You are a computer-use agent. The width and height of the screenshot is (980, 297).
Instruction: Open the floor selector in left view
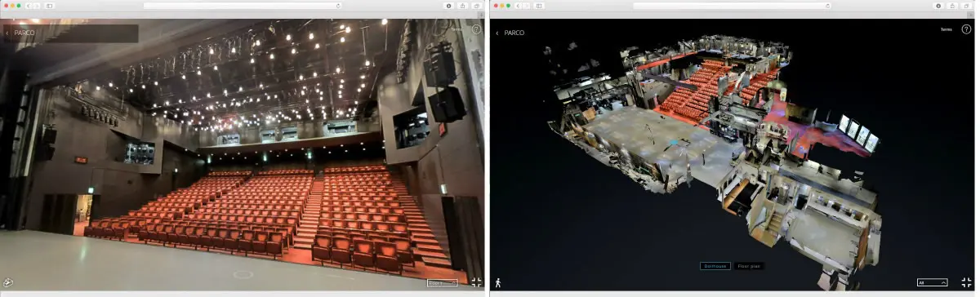(443, 282)
